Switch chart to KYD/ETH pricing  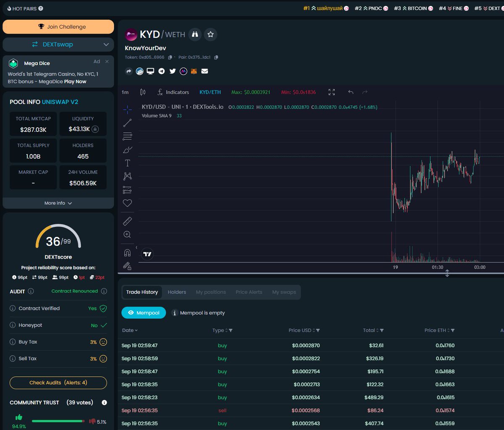210,92
